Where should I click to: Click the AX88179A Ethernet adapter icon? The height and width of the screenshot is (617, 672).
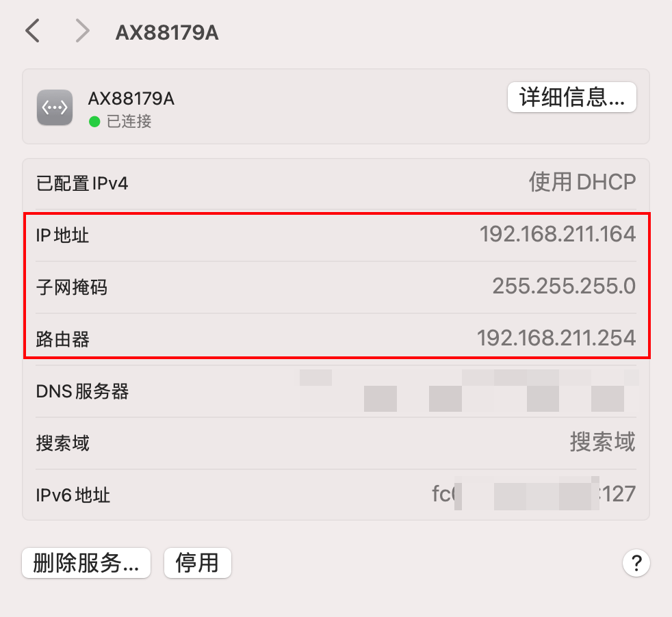click(x=55, y=107)
